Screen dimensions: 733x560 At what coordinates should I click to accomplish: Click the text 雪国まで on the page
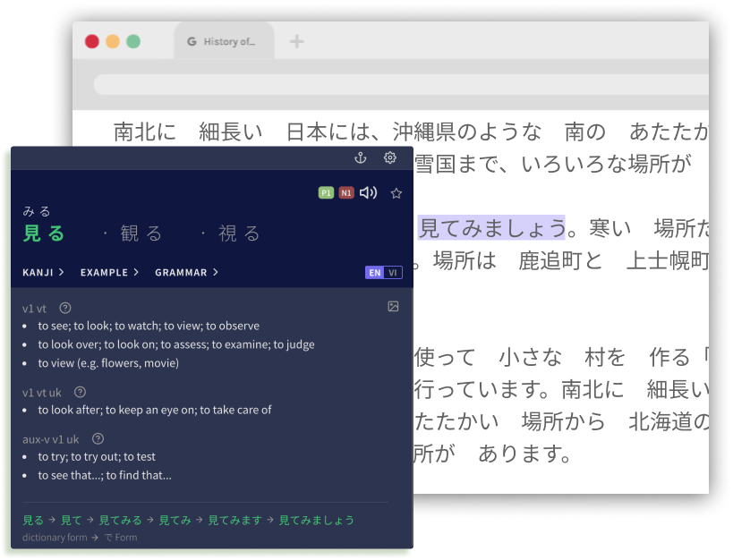click(x=456, y=164)
